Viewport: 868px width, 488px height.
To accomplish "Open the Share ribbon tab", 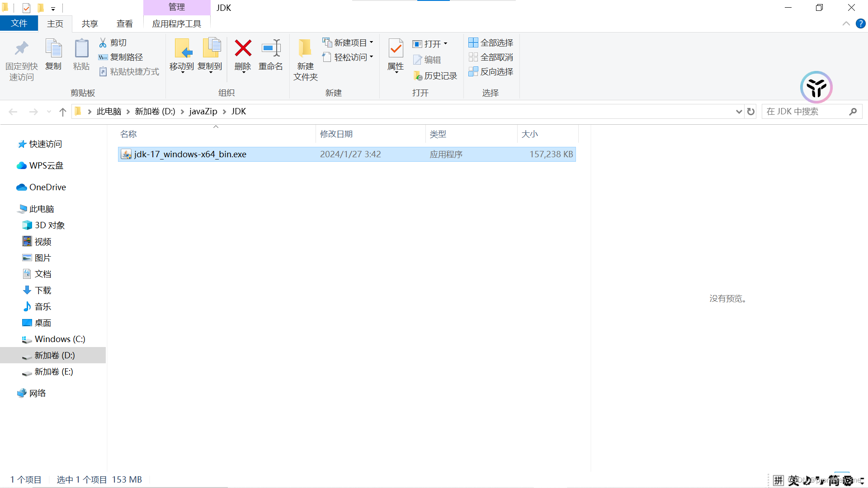I will pos(90,23).
